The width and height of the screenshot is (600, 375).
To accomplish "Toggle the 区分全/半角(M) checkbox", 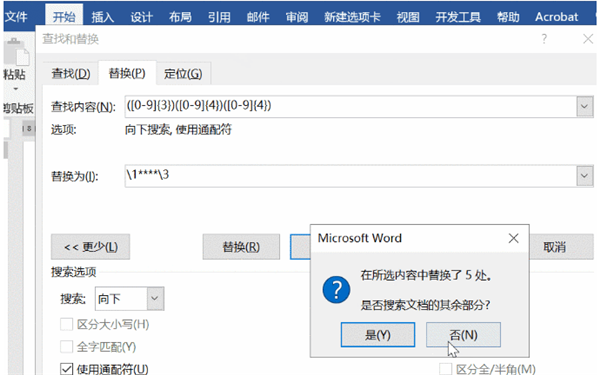I will 445,369.
